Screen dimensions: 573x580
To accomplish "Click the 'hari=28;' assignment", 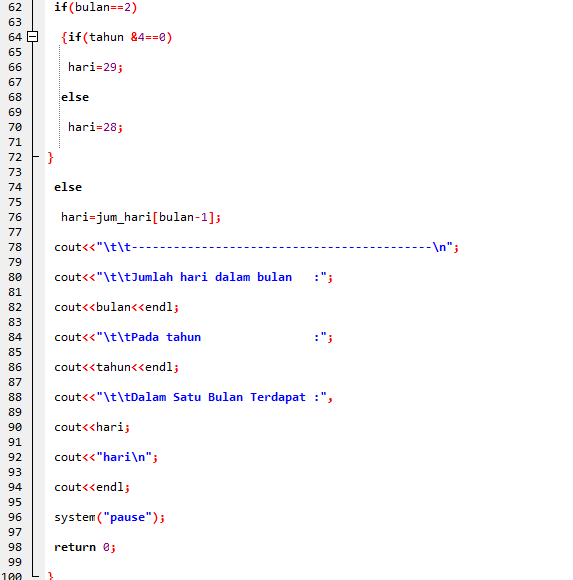I will tap(95, 127).
